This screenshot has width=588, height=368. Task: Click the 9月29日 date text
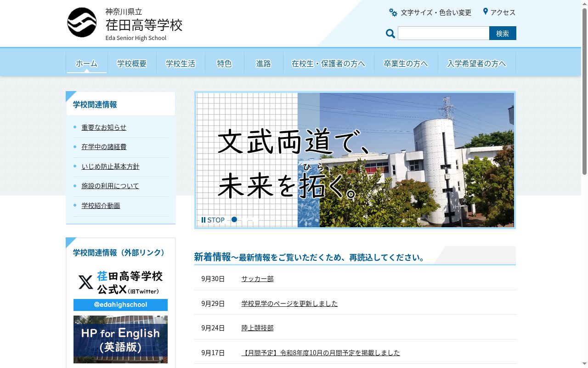[x=213, y=304]
